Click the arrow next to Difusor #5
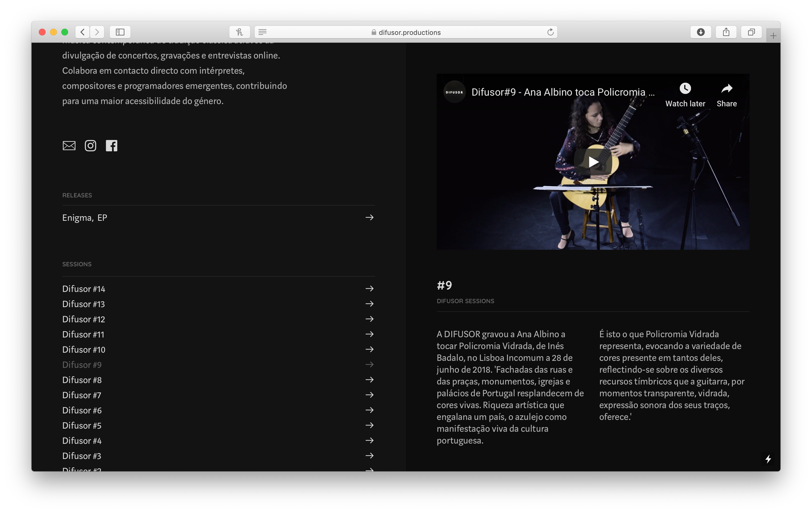The height and width of the screenshot is (513, 812). [370, 425]
